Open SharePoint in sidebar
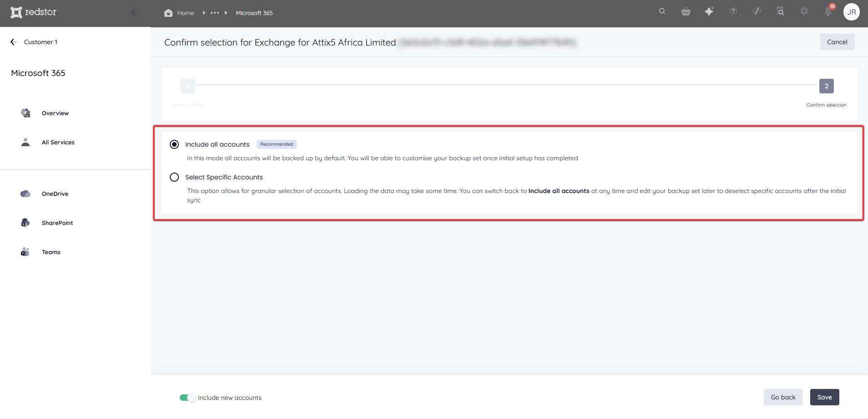The image size is (868, 419). pyautogui.click(x=57, y=223)
